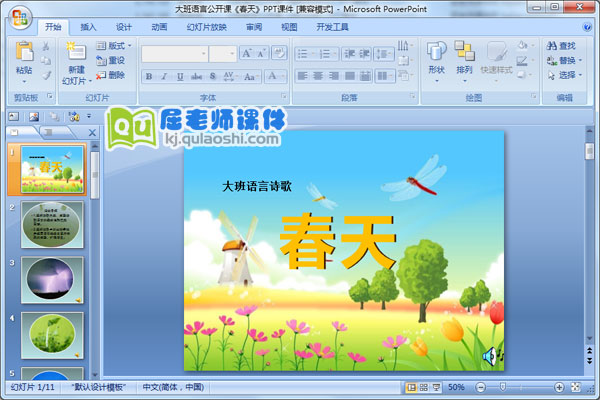Screen dimensions: 600x400
Task: Toggle Underline formatting
Action: click(x=180, y=77)
